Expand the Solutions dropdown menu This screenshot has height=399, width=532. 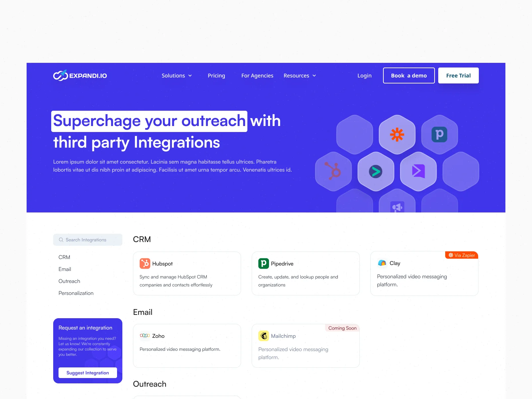177,75
